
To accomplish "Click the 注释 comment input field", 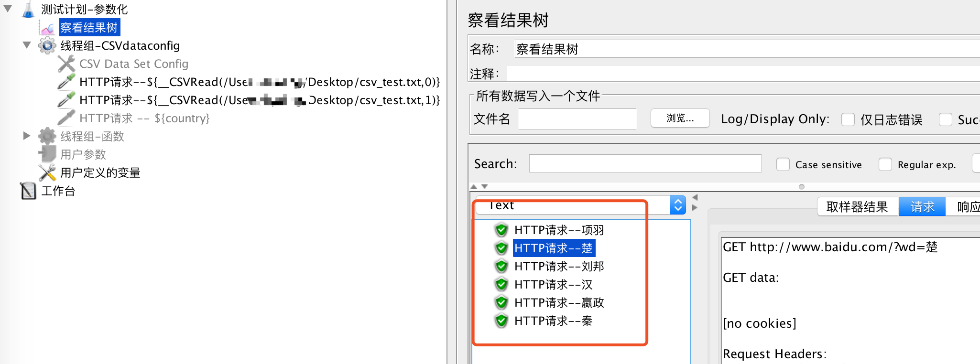I will (743, 74).
